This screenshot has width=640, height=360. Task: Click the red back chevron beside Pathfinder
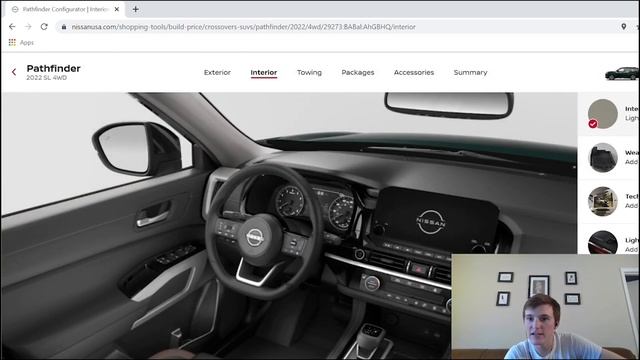click(14, 72)
